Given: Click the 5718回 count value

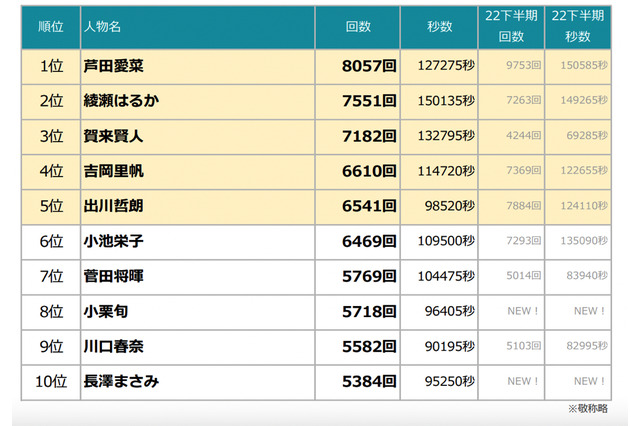Looking at the screenshot, I should [369, 311].
